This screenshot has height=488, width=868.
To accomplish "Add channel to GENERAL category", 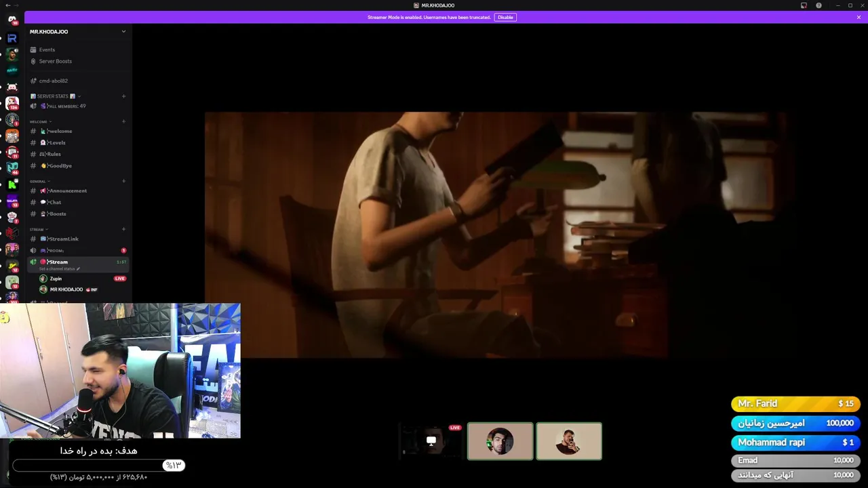I will [123, 181].
